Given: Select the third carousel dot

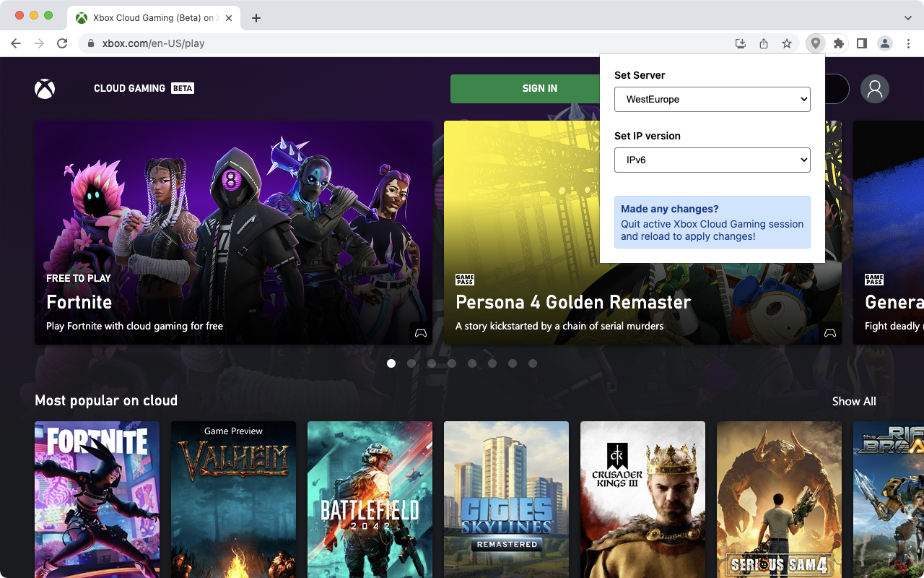Looking at the screenshot, I should (432, 363).
